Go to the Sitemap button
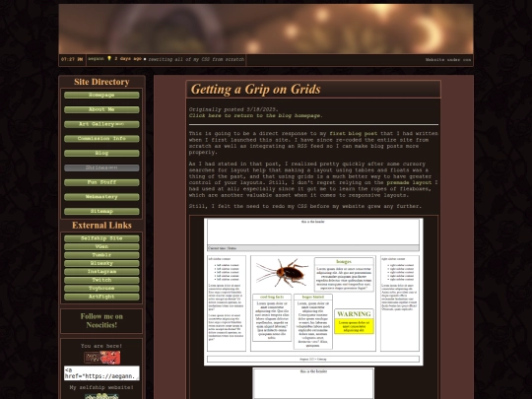The width and height of the screenshot is (532, 399). 101,211
